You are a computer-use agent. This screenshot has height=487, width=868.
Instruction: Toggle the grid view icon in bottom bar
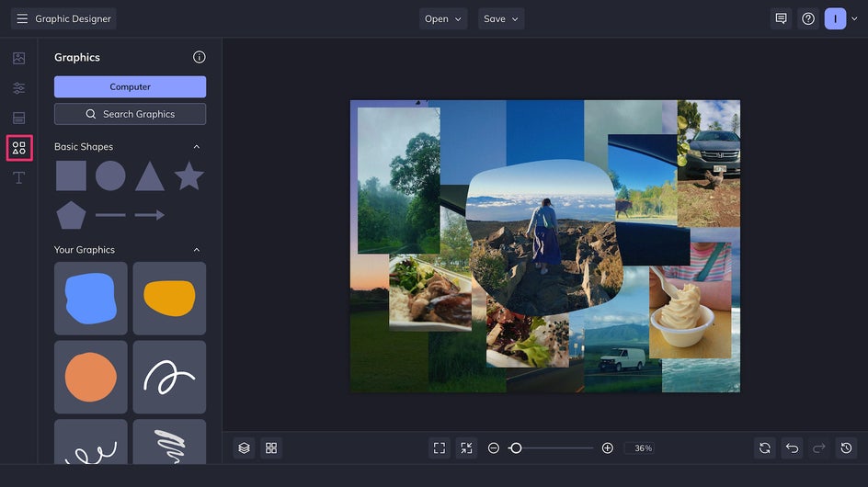point(271,448)
